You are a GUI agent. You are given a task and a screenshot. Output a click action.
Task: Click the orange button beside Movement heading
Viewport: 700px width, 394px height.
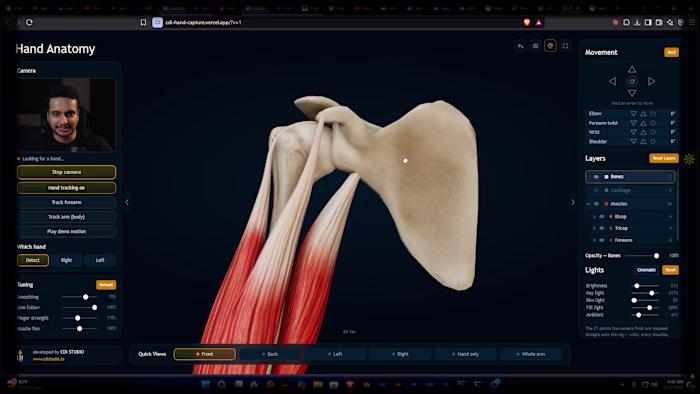(671, 52)
